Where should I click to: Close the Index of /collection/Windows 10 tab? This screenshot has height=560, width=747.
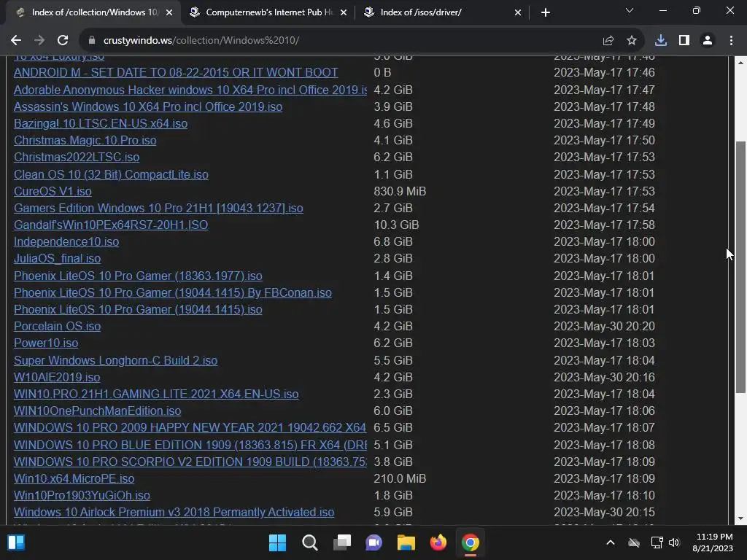[169, 12]
